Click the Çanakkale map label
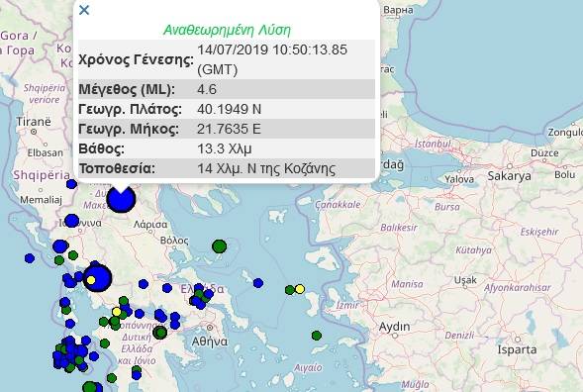Viewport: 583px width, 392px height. 338,205
